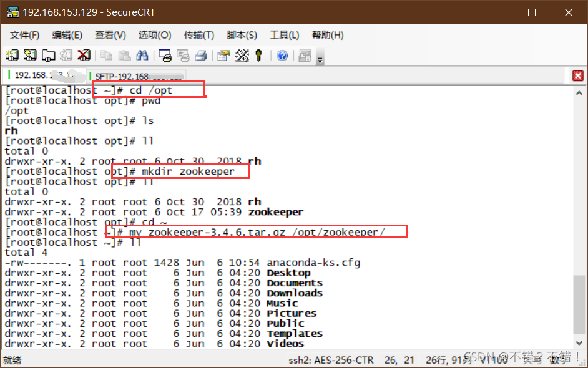Click the printer icon in toolbar

pos(201,56)
